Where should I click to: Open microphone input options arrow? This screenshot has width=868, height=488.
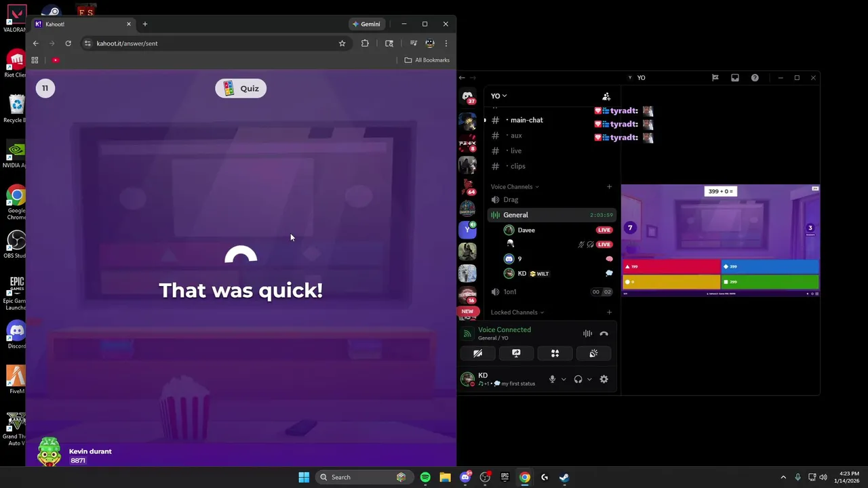[563, 380]
